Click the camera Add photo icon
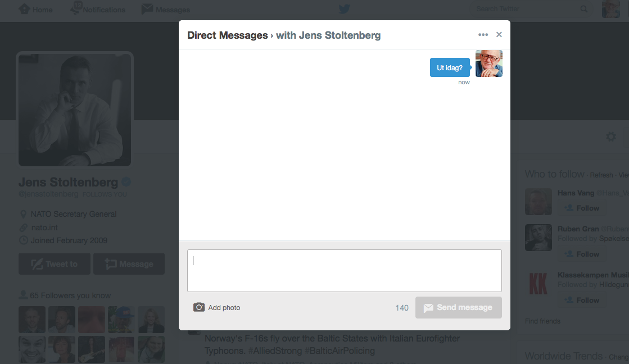This screenshot has width=629, height=364. pyautogui.click(x=199, y=307)
